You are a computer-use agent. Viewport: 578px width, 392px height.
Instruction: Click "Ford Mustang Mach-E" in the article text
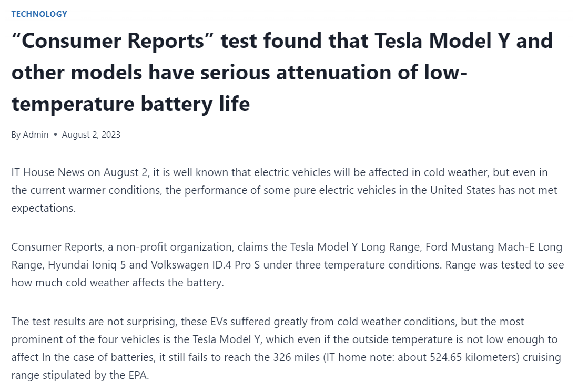click(x=468, y=246)
